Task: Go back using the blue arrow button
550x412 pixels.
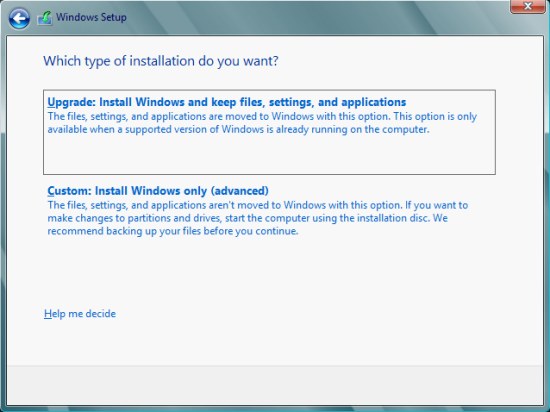Action: [x=19, y=18]
